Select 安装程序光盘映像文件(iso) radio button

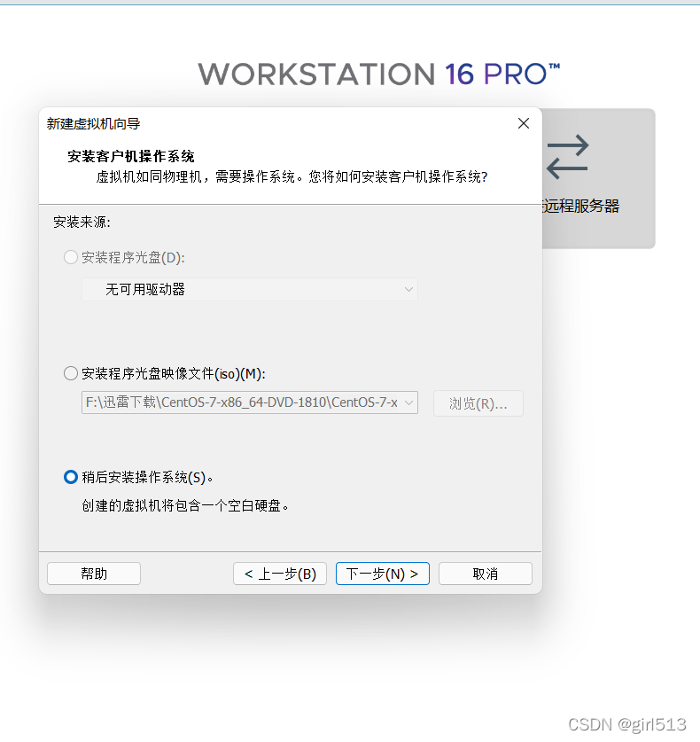click(x=71, y=373)
